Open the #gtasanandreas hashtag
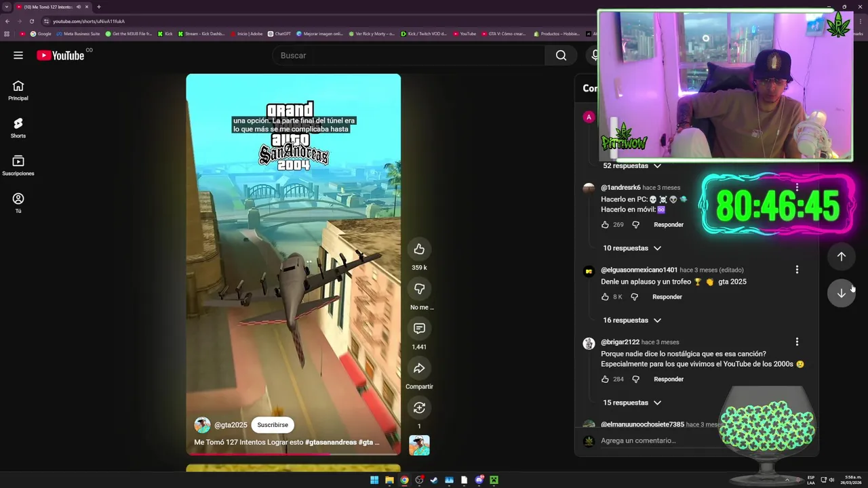The height and width of the screenshot is (488, 868). (x=331, y=443)
